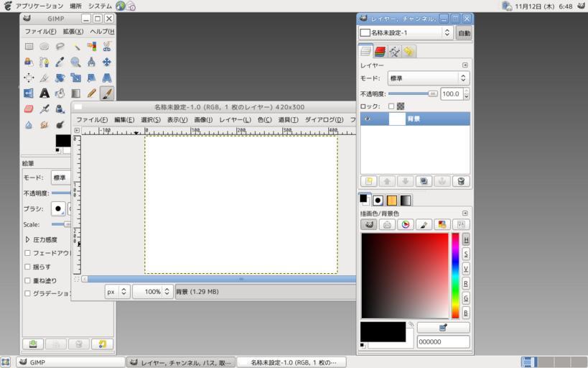Click the 自動 button

click(x=464, y=33)
